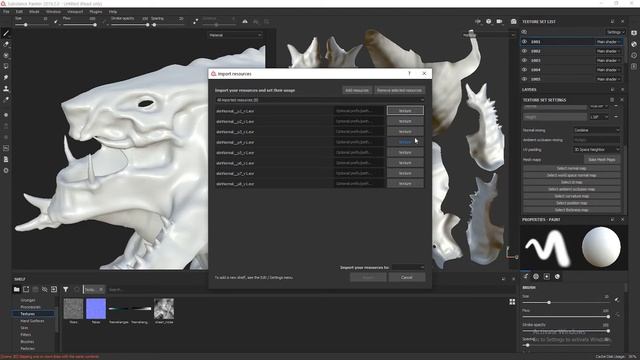Select the Material Picker tool in left toolbar
The width and height of the screenshot is (640, 360).
[6, 99]
